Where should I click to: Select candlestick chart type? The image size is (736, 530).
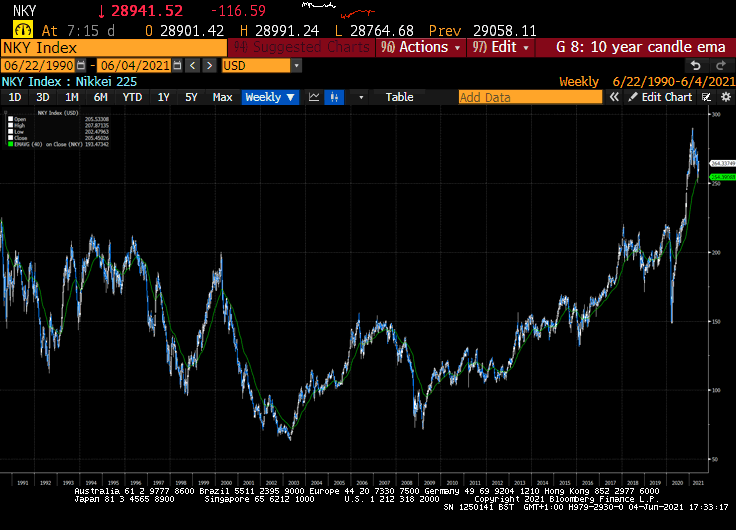[x=334, y=97]
